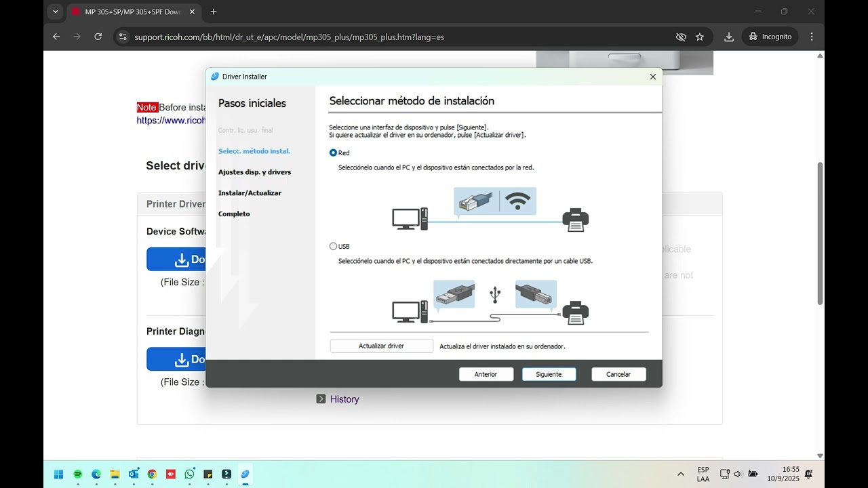Click the page vertical scrollbar thumb

pos(820,233)
